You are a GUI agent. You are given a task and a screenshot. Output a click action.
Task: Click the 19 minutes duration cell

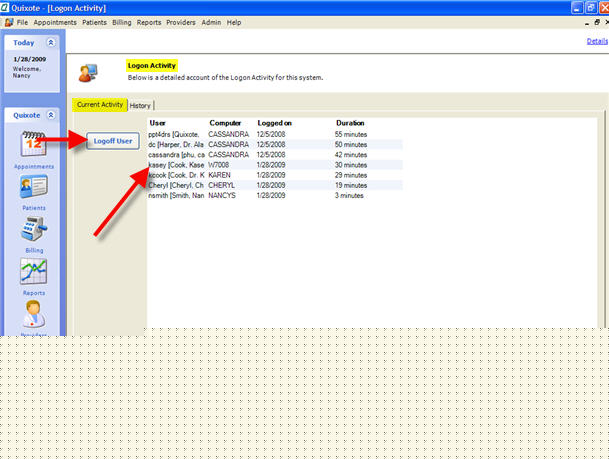pyautogui.click(x=351, y=185)
